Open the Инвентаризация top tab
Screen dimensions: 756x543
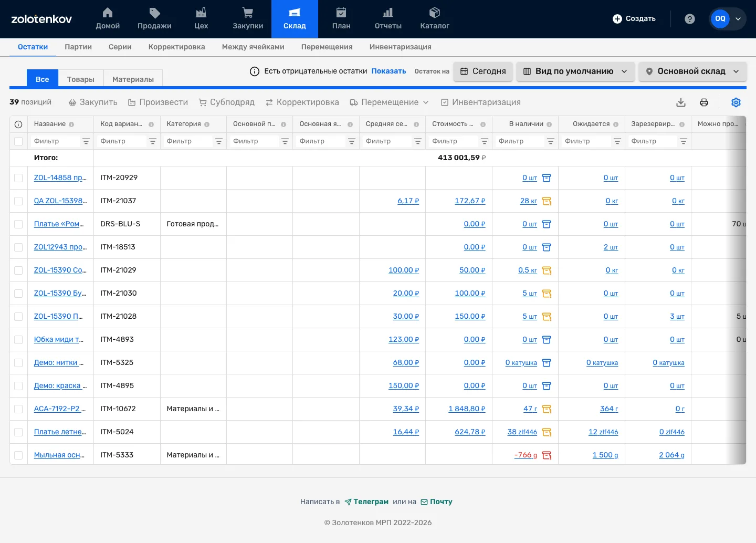tap(401, 47)
